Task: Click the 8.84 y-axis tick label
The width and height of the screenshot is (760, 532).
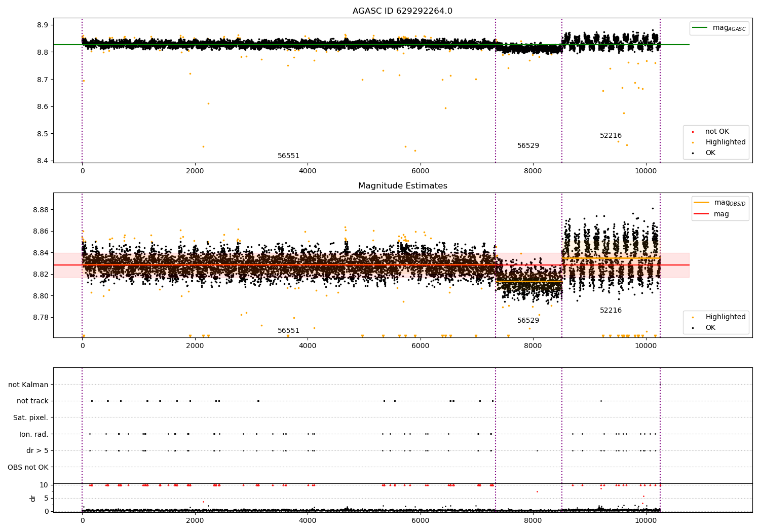Action: pos(41,253)
